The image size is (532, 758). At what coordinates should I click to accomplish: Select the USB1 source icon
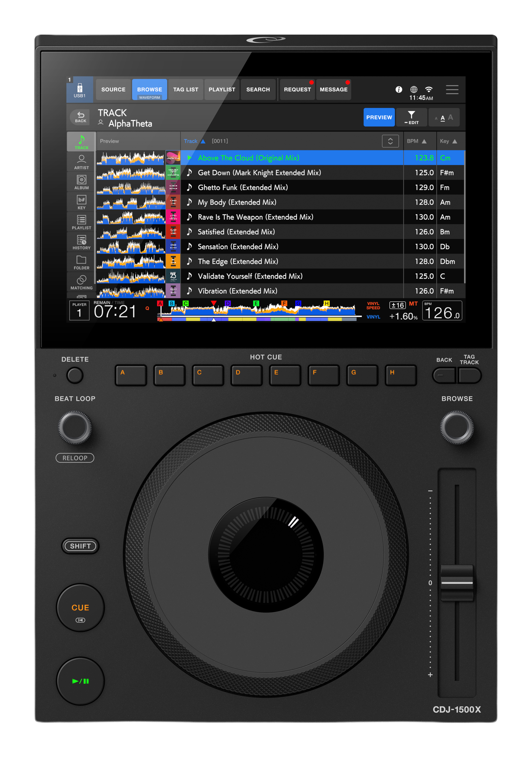pos(79,90)
